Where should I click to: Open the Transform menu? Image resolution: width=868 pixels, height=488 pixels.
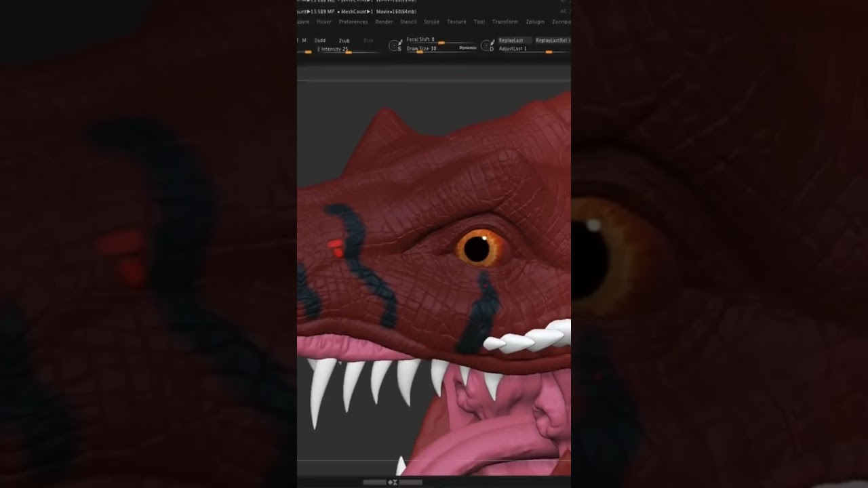(505, 22)
